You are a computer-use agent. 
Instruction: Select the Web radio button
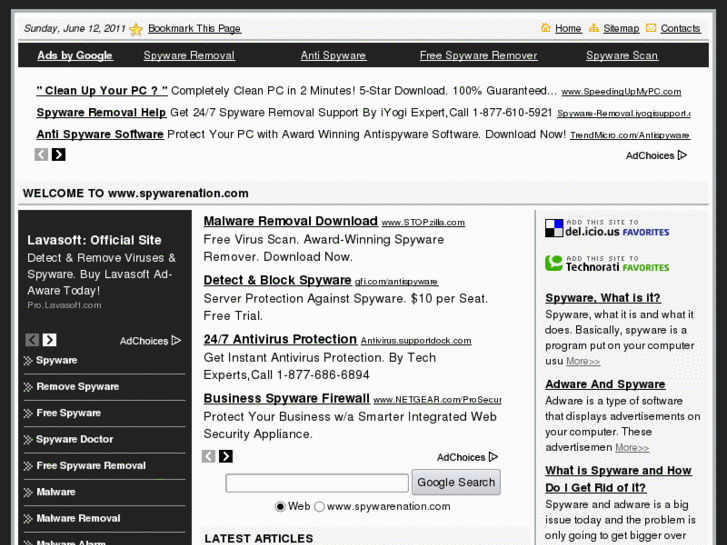tap(280, 506)
